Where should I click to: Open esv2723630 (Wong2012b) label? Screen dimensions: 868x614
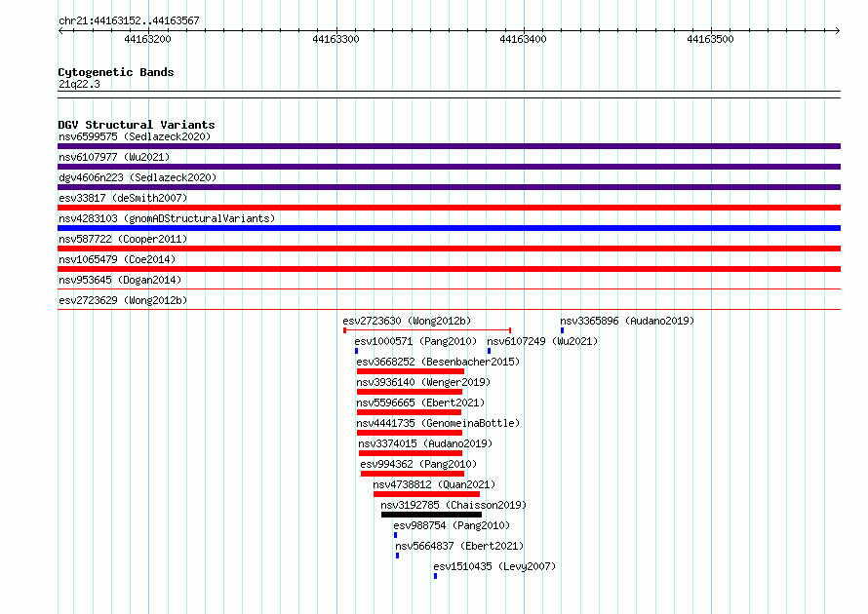407,321
